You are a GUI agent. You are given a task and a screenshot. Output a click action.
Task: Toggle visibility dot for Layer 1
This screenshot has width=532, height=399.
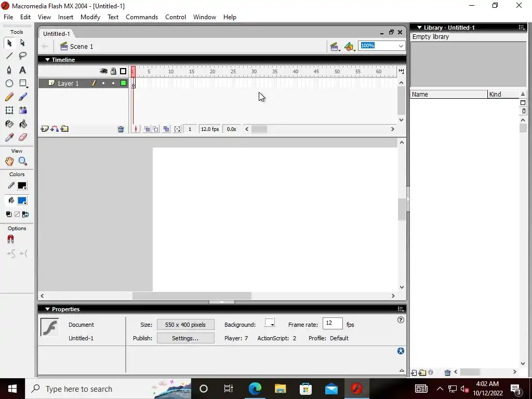click(103, 83)
